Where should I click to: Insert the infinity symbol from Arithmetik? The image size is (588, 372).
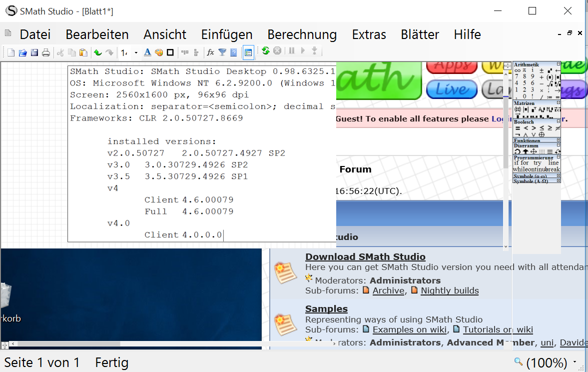(x=518, y=70)
